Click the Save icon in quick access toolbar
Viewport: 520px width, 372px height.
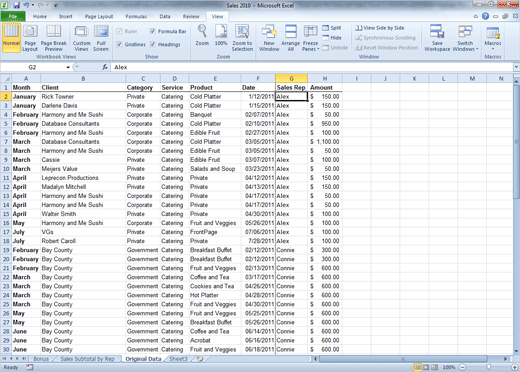[x=16, y=5]
